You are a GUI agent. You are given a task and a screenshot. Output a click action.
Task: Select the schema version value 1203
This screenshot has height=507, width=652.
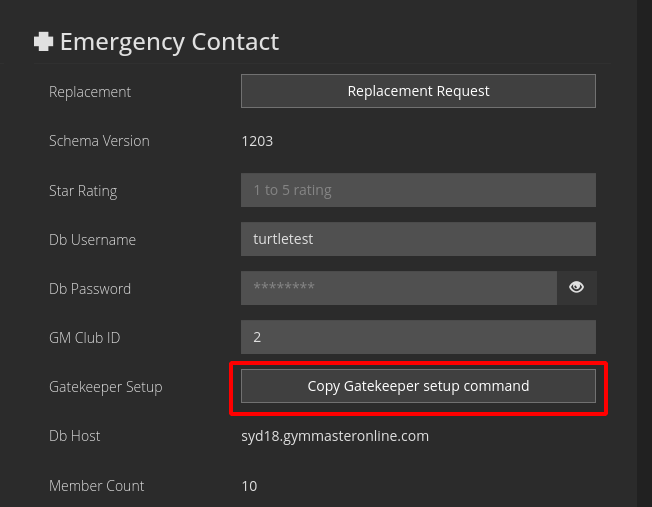[257, 141]
